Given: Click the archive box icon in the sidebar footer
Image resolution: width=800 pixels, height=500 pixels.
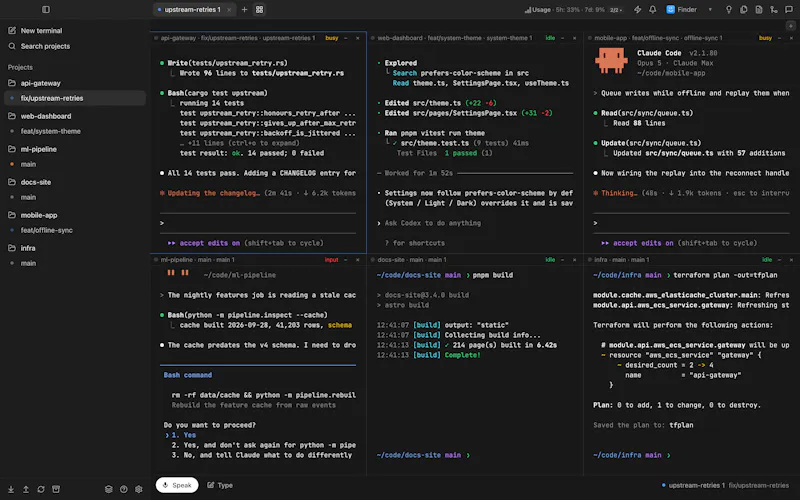Looking at the screenshot, I should click(x=56, y=489).
